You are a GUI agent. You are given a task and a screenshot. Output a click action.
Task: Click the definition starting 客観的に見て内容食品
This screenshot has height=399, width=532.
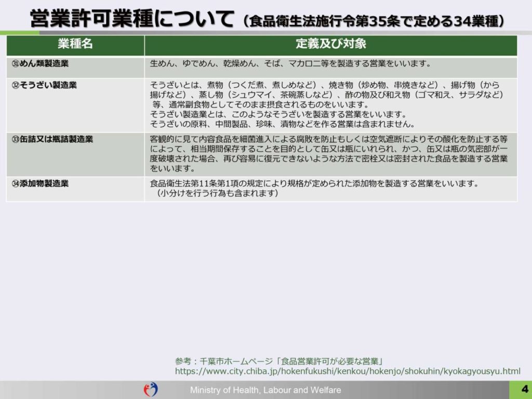(329, 154)
